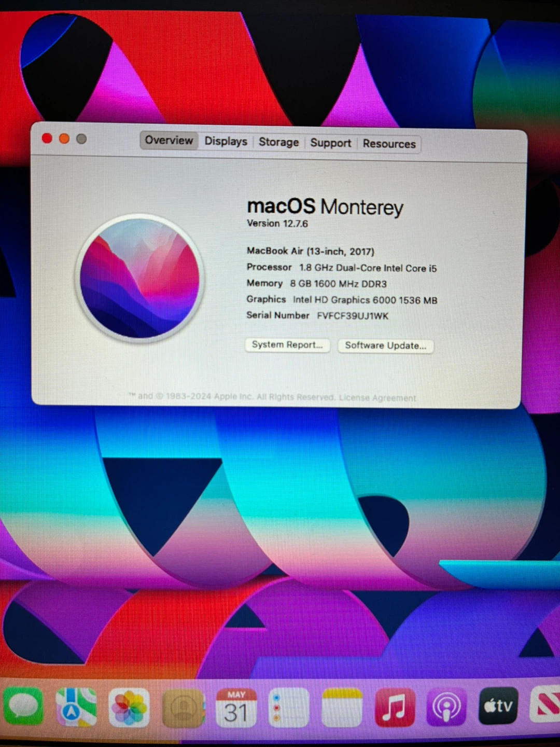Open Notes app in the Dock

click(x=342, y=708)
